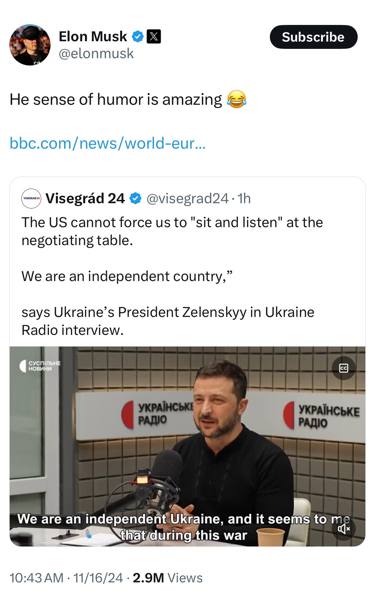Click the Subscribe button
The width and height of the screenshot is (375, 592).
pos(313,37)
